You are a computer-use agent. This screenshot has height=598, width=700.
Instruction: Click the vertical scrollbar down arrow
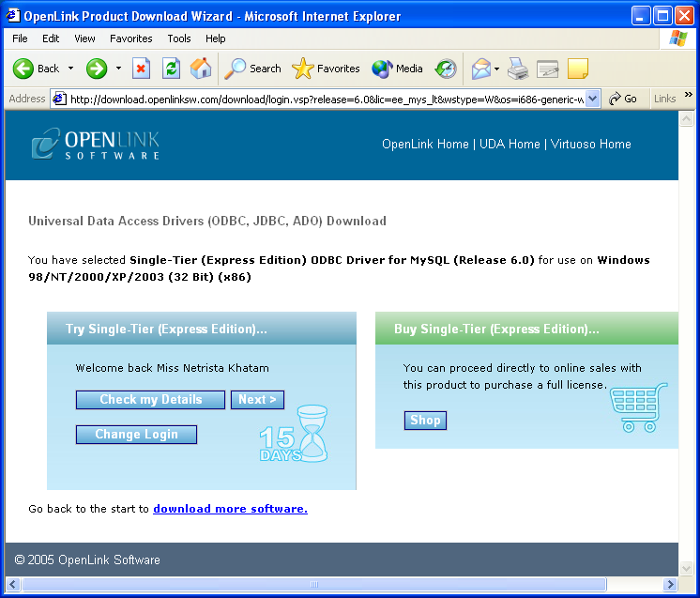(x=686, y=569)
